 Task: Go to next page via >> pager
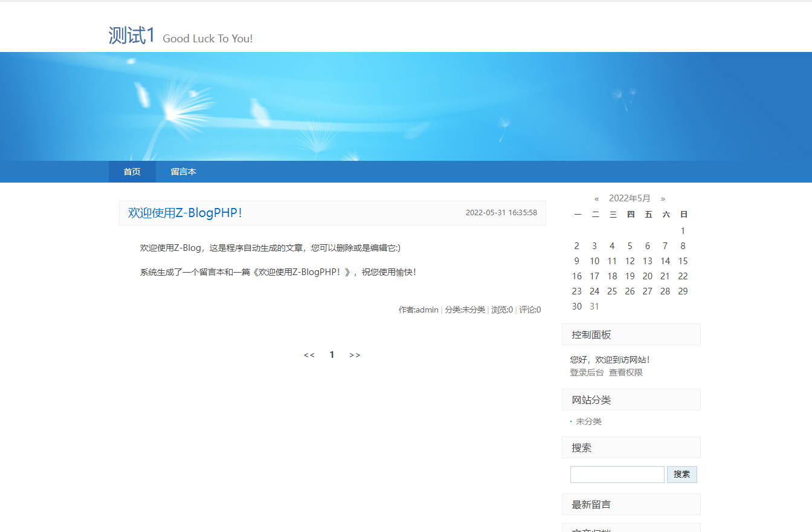(355, 355)
